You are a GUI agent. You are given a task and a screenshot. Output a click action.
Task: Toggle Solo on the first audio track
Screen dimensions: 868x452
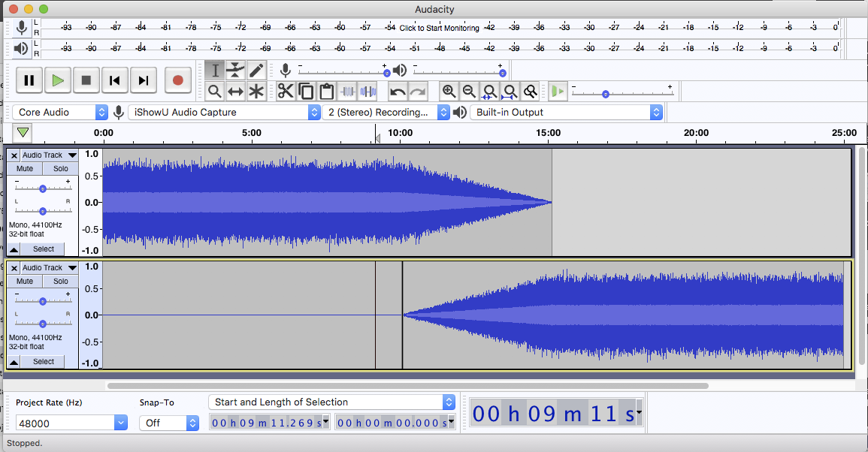click(x=61, y=169)
